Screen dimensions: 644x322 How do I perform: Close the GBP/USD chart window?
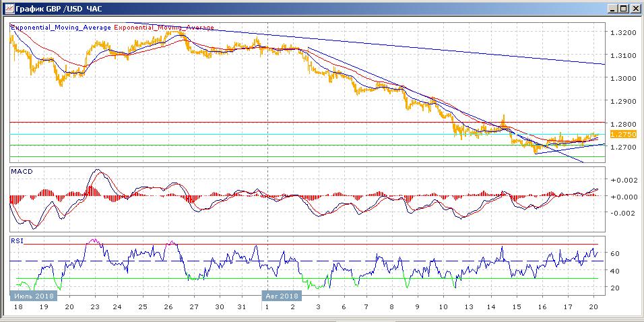pos(635,9)
